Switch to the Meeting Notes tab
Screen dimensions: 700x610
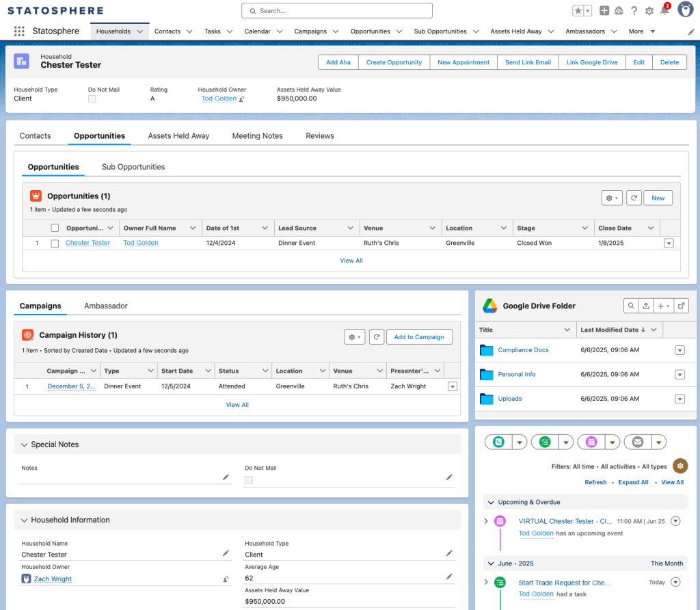(x=257, y=136)
